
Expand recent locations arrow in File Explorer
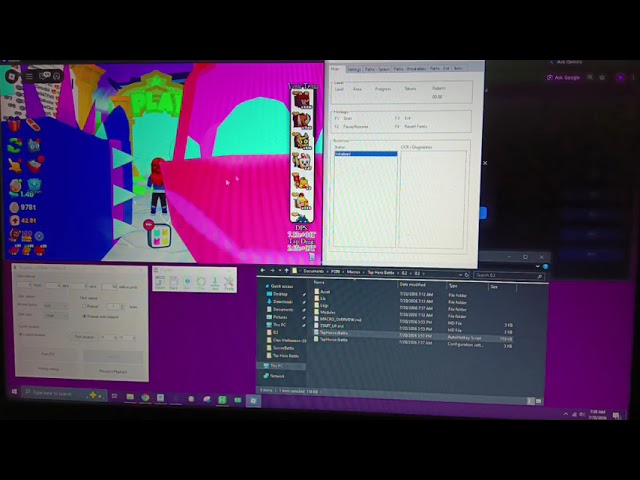pos(280,271)
